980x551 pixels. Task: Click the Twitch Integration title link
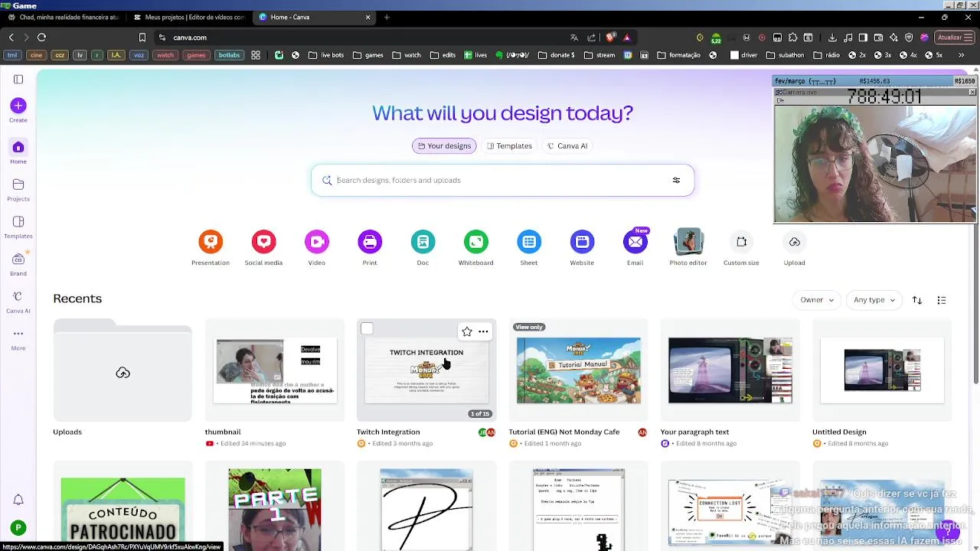coord(388,432)
